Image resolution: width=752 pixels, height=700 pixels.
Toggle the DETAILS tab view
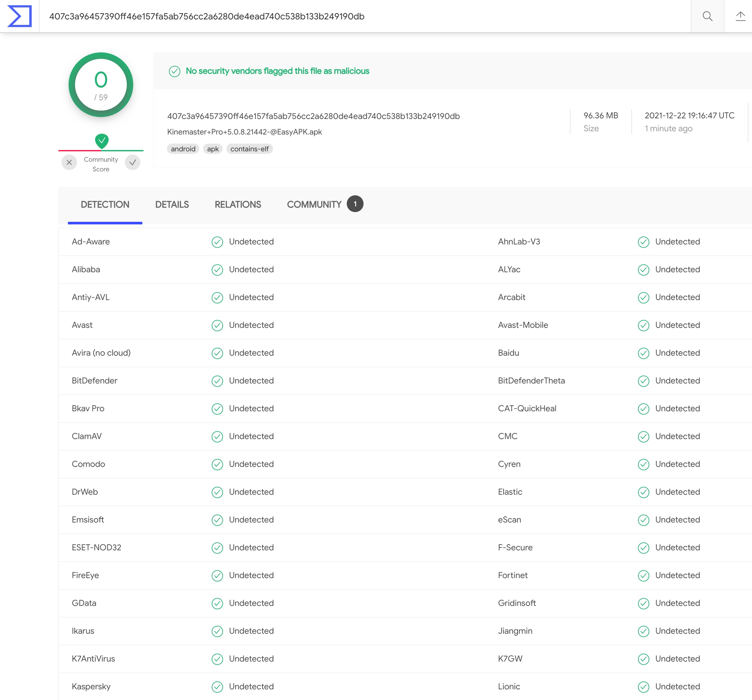(172, 205)
